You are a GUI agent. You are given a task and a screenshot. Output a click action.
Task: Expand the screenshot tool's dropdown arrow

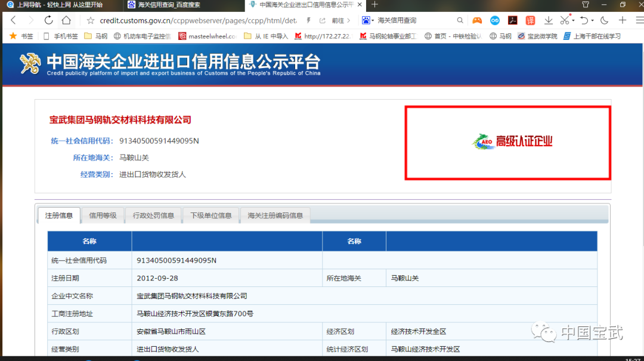pos(573,20)
